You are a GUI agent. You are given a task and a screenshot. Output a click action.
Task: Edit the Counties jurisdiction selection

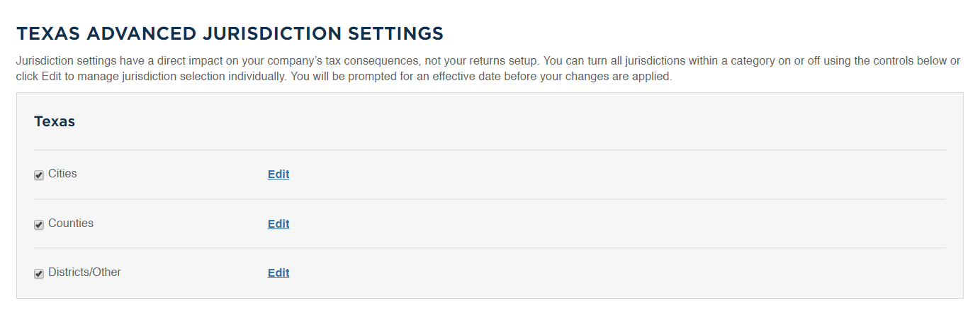(x=278, y=224)
